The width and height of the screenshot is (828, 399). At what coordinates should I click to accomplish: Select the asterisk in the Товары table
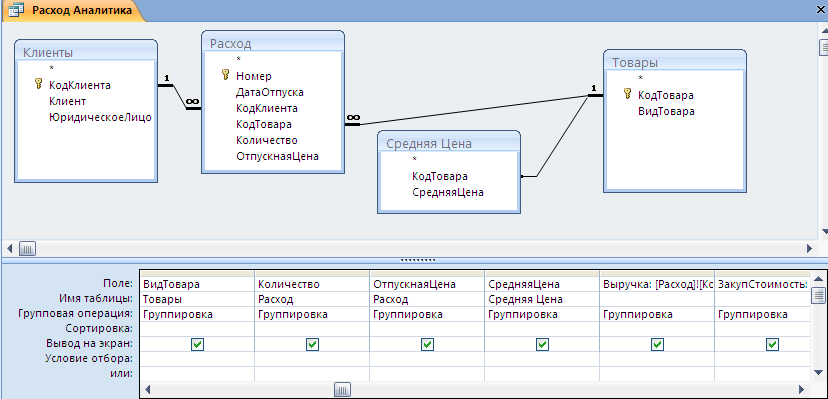pos(641,78)
